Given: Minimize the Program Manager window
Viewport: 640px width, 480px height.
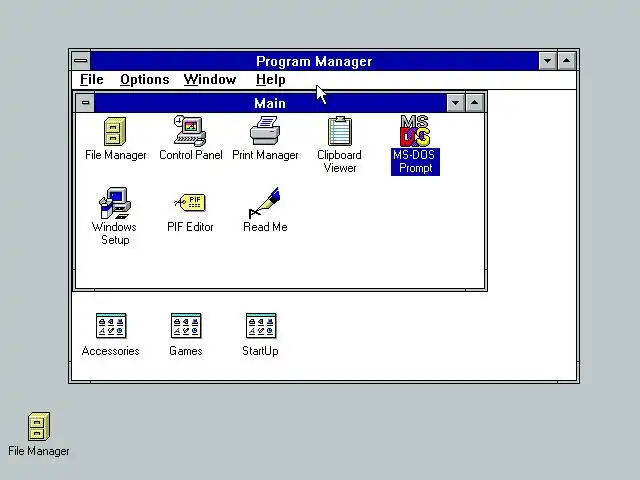Looking at the screenshot, I should click(x=547, y=61).
